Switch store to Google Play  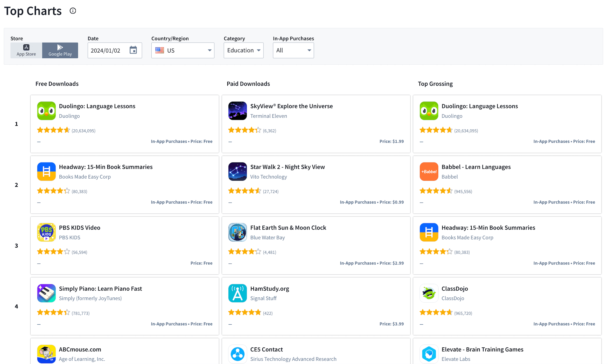(x=60, y=50)
